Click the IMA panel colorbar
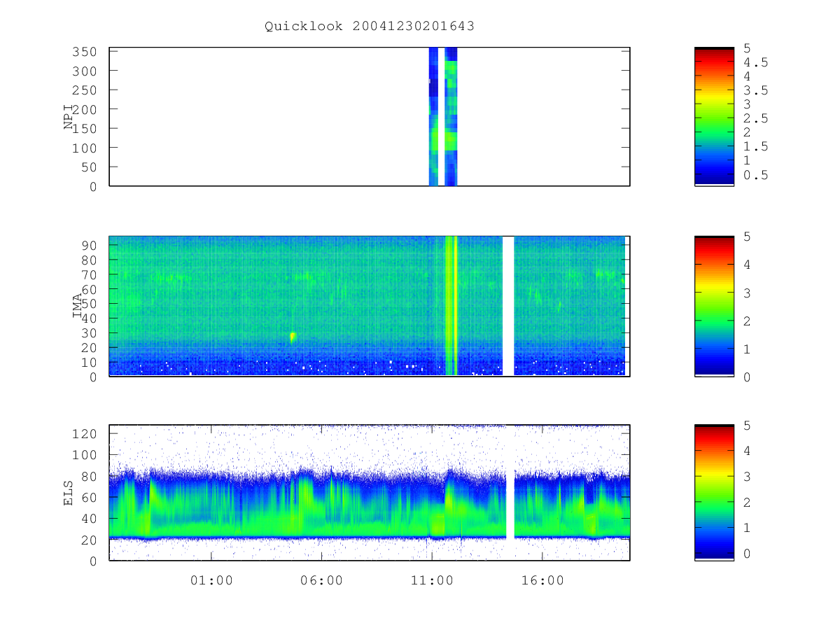 coord(714,306)
